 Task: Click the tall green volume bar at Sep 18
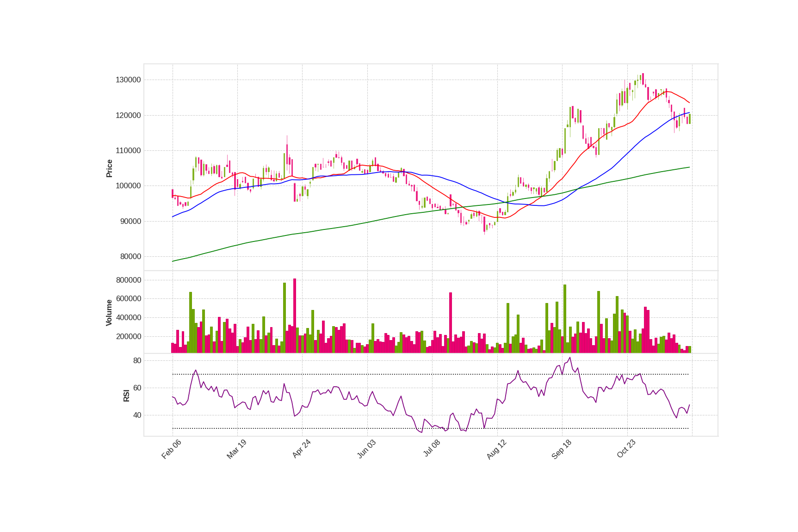(x=565, y=319)
